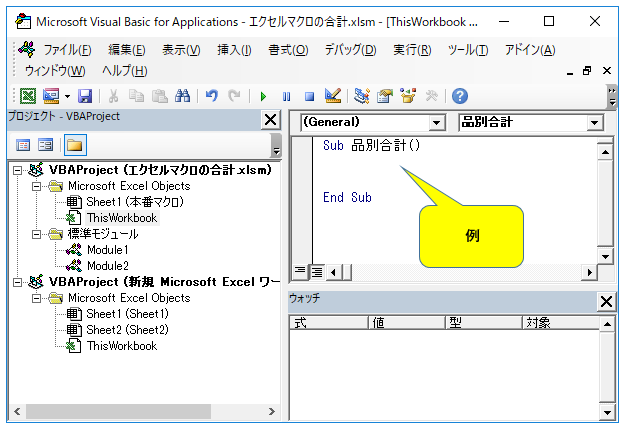This screenshot has height=430, width=626.
Task: Toggle Design Mode icon
Action: (333, 96)
